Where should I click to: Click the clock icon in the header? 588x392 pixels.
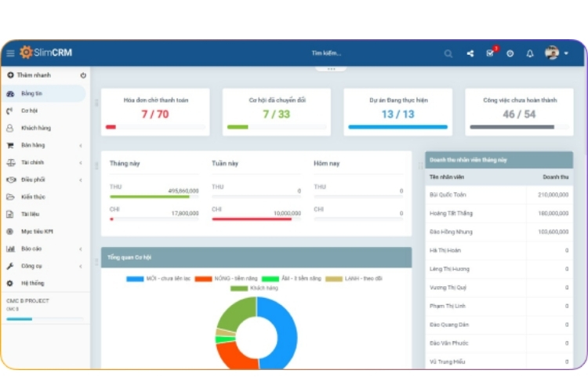[x=510, y=53]
